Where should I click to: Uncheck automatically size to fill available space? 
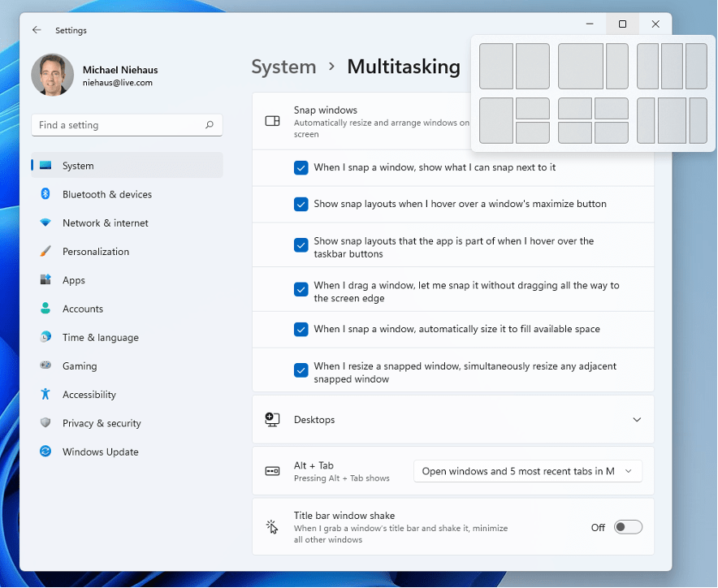tap(301, 329)
